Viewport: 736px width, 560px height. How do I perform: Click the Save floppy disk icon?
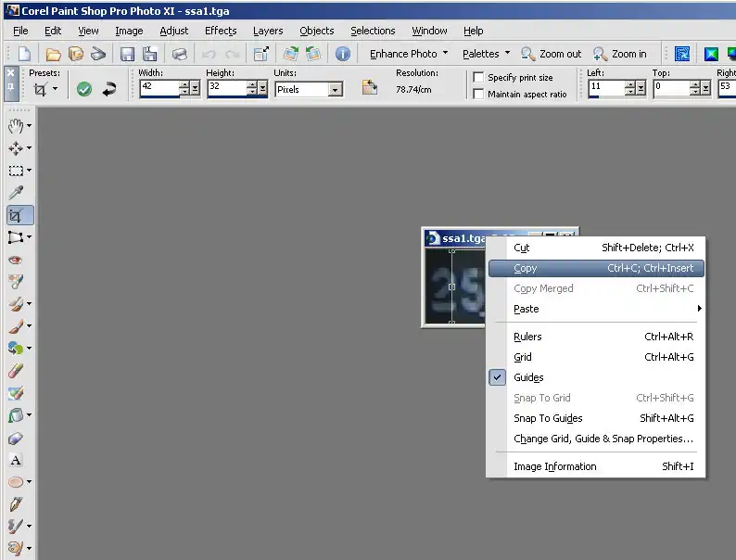click(x=127, y=54)
